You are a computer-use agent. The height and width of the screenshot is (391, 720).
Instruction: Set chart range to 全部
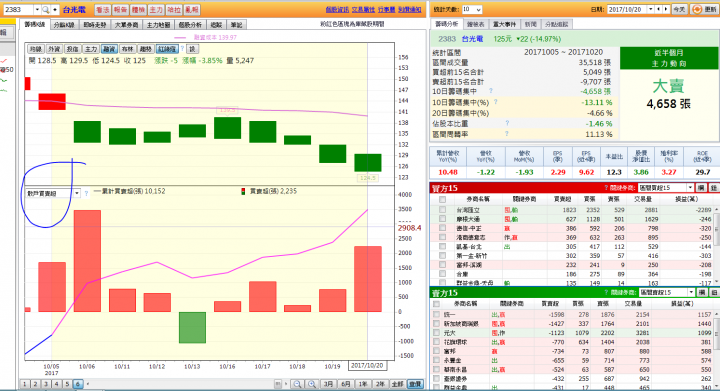click(397, 384)
